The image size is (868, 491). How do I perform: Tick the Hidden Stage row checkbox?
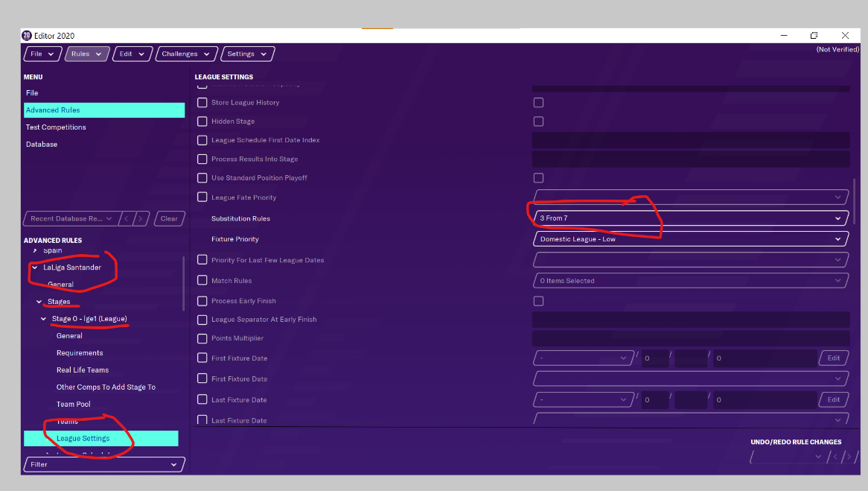point(202,121)
